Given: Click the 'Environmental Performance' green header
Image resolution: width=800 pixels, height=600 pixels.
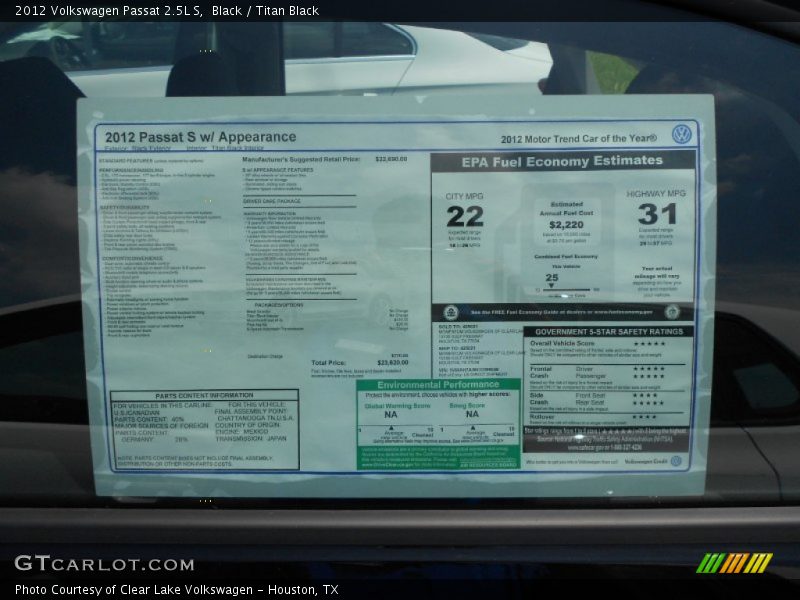Looking at the screenshot, I should 438,385.
